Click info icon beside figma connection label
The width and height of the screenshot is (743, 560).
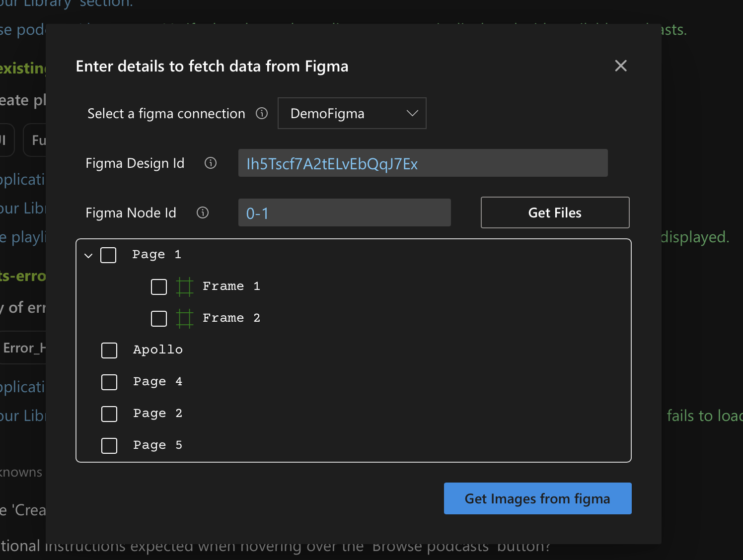[262, 114]
